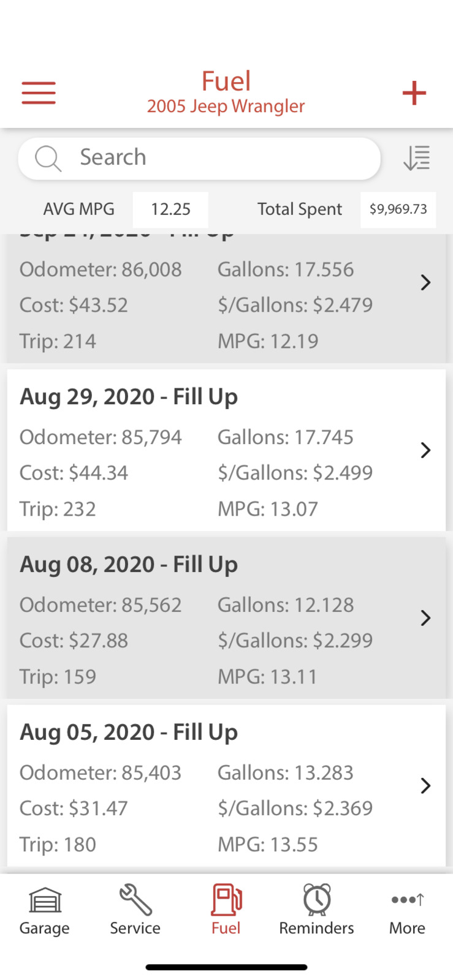This screenshot has width=453, height=980.
Task: Tap the More dots icon
Action: tap(407, 900)
